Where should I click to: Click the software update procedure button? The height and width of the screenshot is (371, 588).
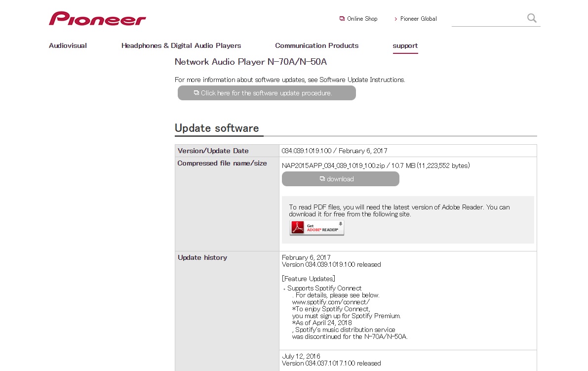coord(267,93)
